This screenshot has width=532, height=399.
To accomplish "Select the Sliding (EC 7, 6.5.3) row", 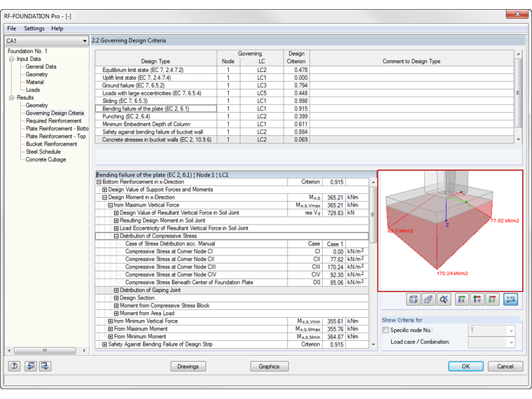I will coord(304,101).
